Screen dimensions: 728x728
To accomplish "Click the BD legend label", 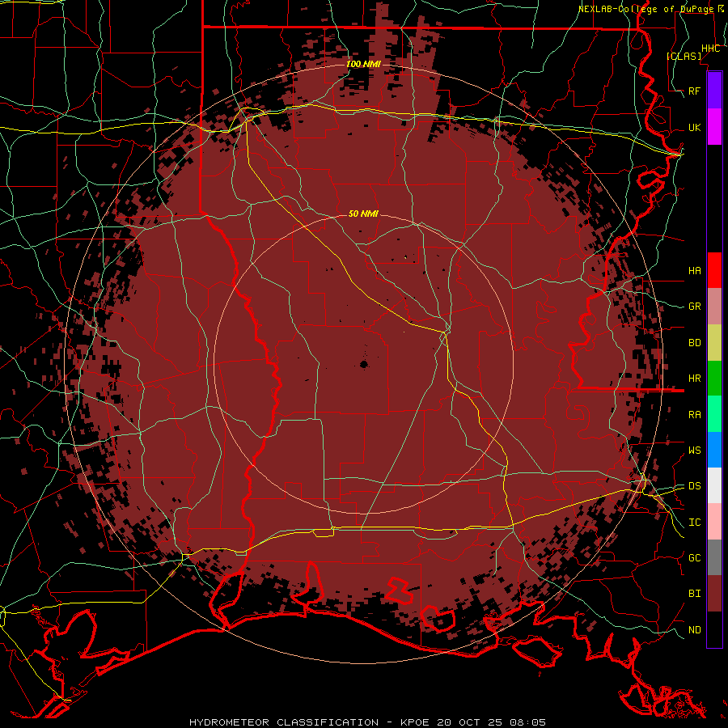I will coord(695,343).
